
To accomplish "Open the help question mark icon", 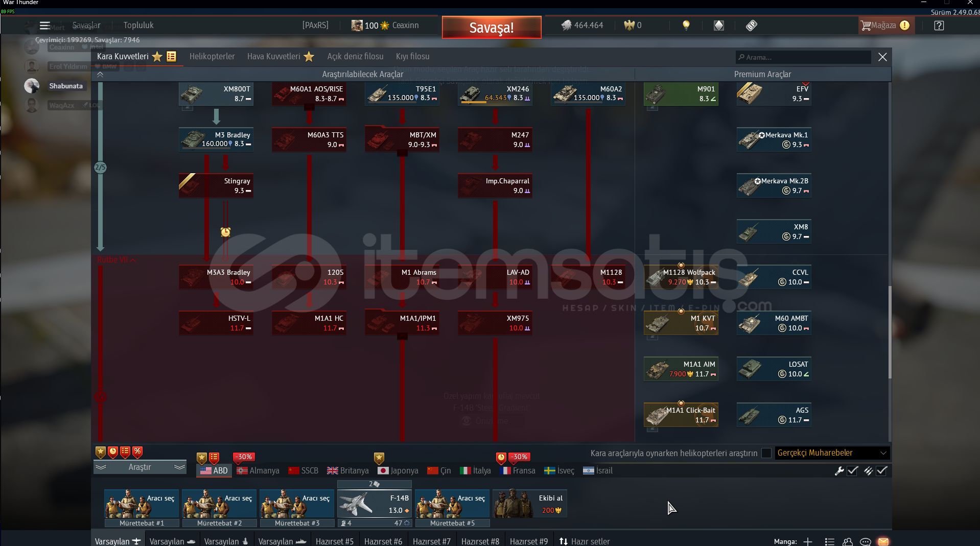I will (x=939, y=26).
